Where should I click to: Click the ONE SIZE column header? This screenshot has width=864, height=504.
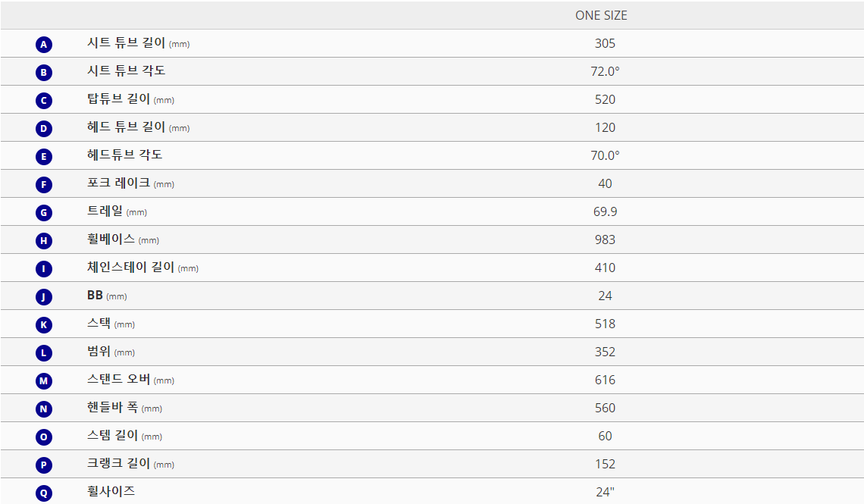point(601,15)
